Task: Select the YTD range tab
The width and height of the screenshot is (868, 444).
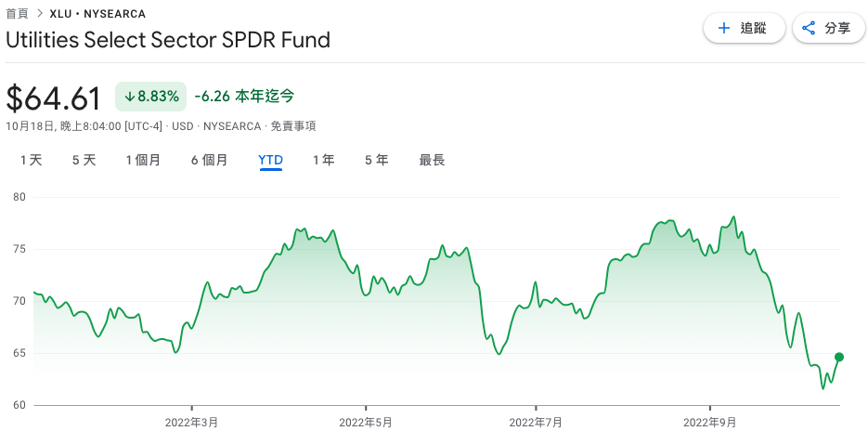Action: pyautogui.click(x=271, y=160)
